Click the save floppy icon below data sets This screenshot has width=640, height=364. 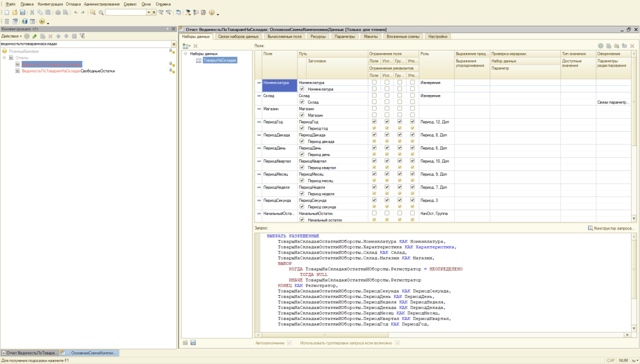point(193,342)
